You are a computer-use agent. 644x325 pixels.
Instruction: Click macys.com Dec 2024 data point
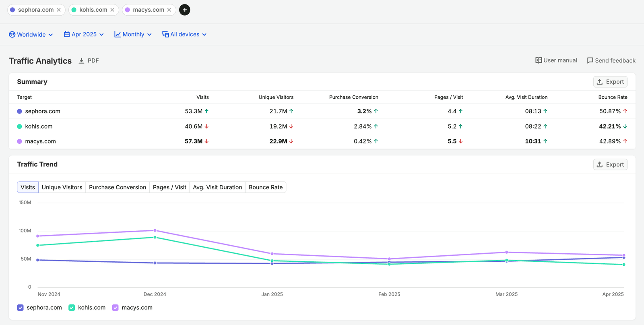(x=155, y=230)
